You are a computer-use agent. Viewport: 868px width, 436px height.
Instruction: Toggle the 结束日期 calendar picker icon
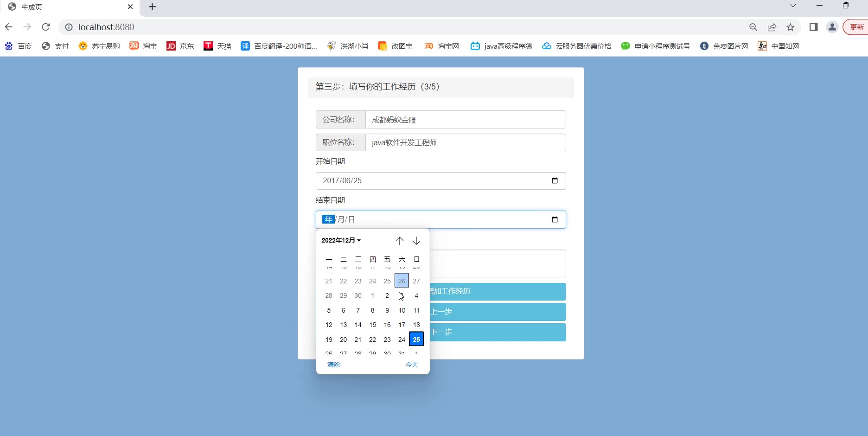click(x=555, y=219)
